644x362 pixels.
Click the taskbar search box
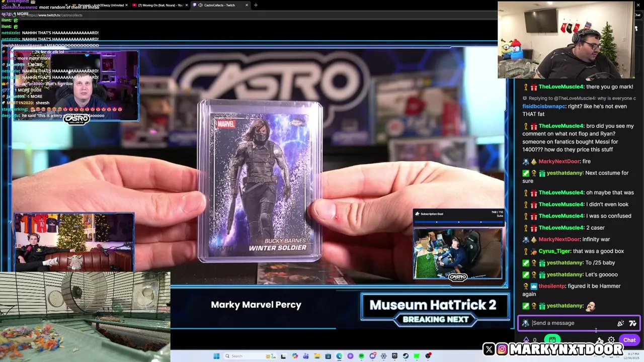[250, 356]
